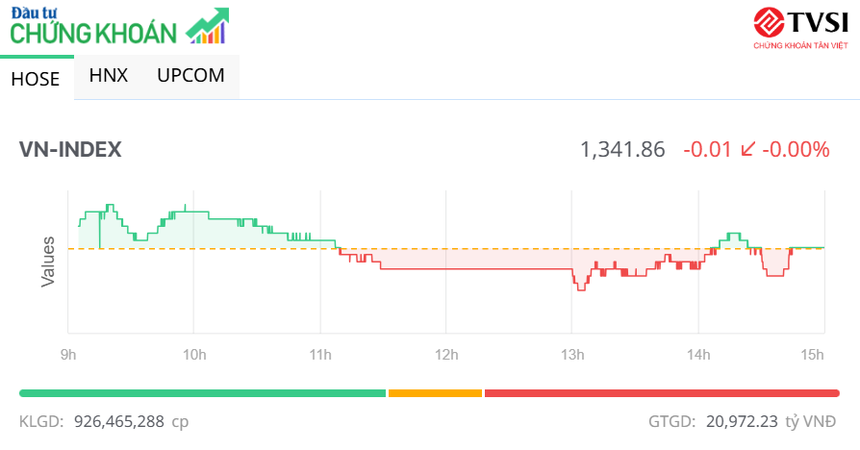Click the 11h time axis label
This screenshot has height=450, width=860.
pyautogui.click(x=321, y=354)
